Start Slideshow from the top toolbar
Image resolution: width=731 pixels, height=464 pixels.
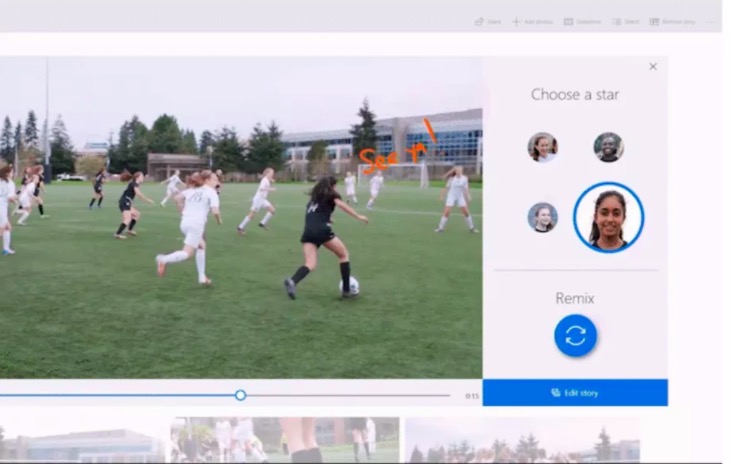coord(582,21)
